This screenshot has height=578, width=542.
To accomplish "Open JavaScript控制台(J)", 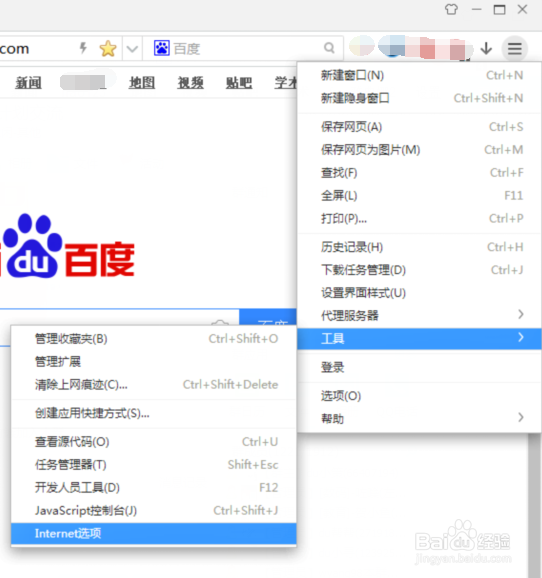I will (x=154, y=511).
